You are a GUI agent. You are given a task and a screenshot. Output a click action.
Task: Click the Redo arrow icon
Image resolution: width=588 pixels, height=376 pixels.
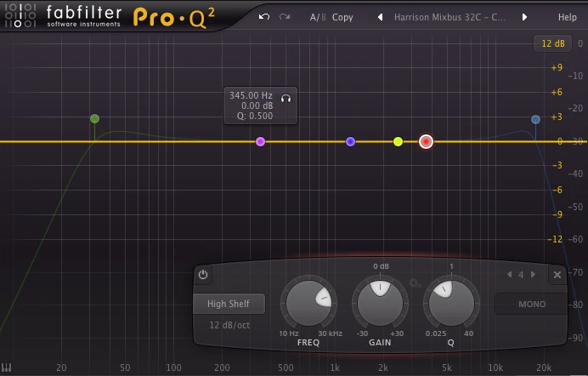pyautogui.click(x=285, y=17)
